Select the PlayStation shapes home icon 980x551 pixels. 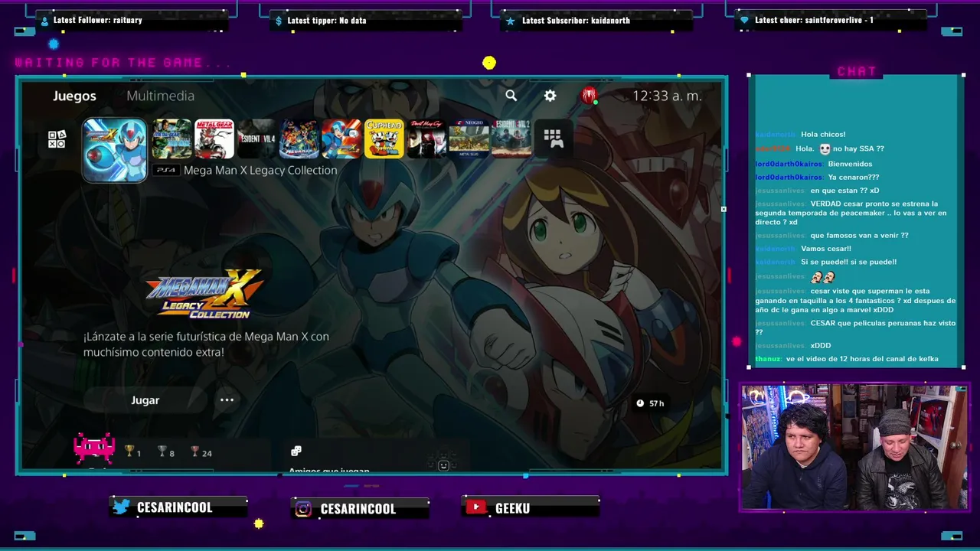click(x=57, y=139)
